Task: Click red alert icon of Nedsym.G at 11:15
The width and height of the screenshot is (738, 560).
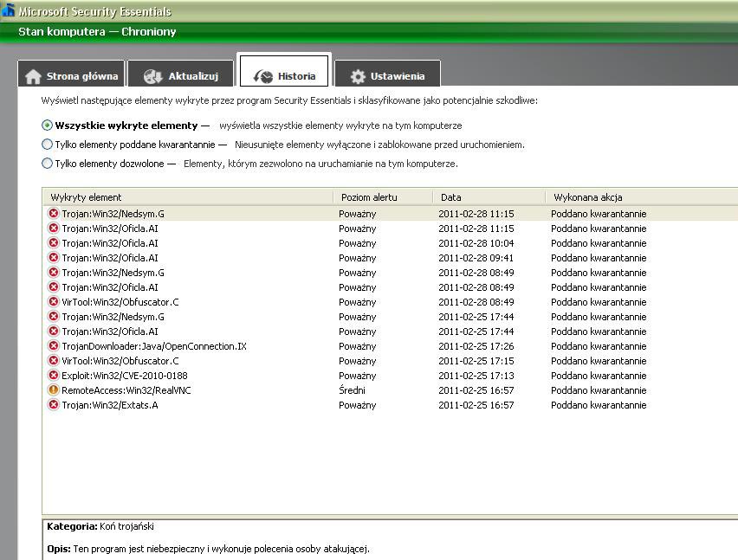Action: tap(54, 214)
